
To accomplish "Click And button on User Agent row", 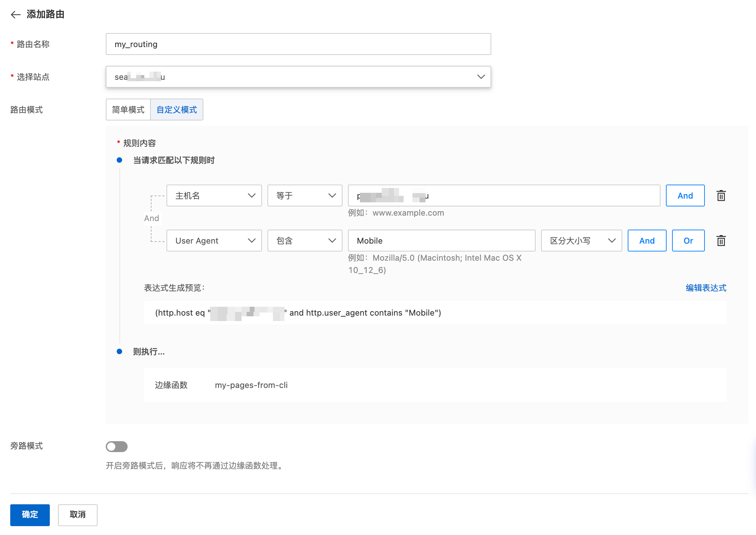I will coord(647,241).
